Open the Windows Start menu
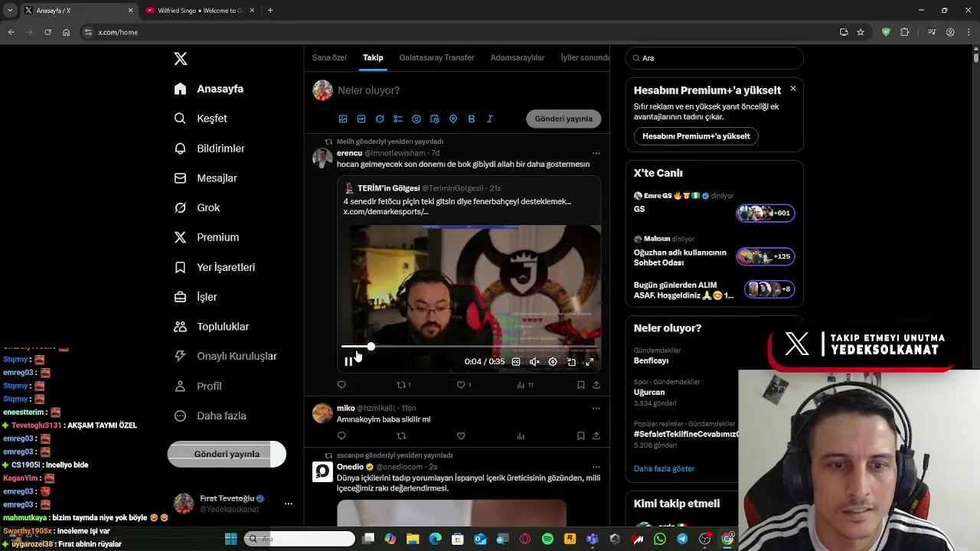980x551 pixels. click(x=230, y=539)
